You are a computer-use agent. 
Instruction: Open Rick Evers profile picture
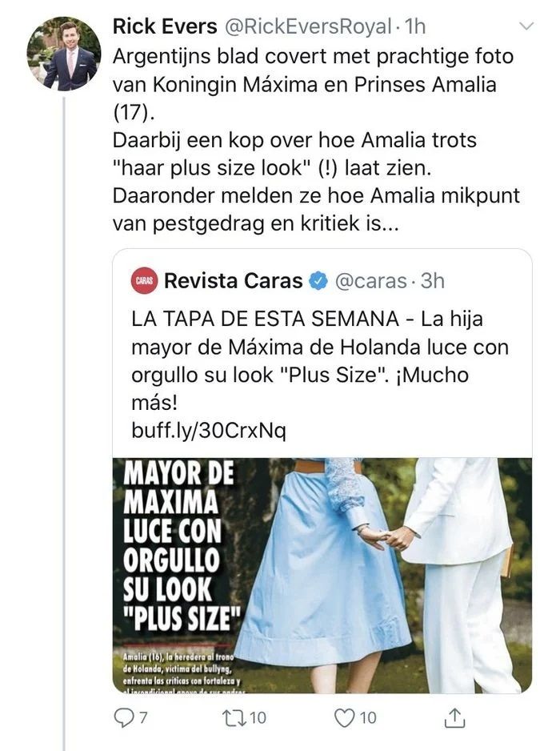point(64,54)
